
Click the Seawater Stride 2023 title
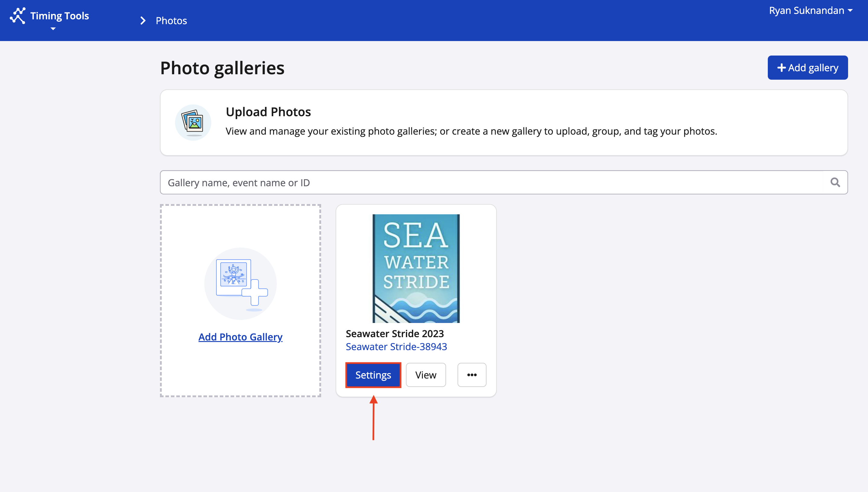pyautogui.click(x=395, y=334)
